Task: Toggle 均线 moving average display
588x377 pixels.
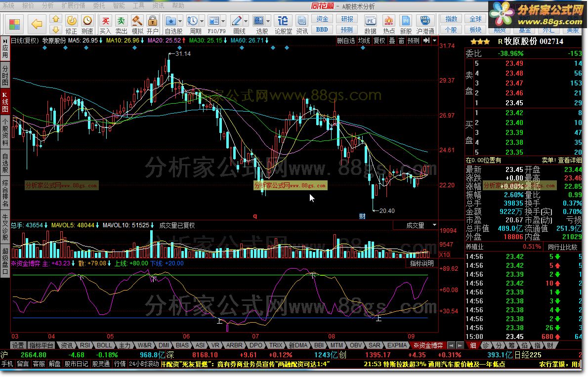Action: click(x=364, y=41)
